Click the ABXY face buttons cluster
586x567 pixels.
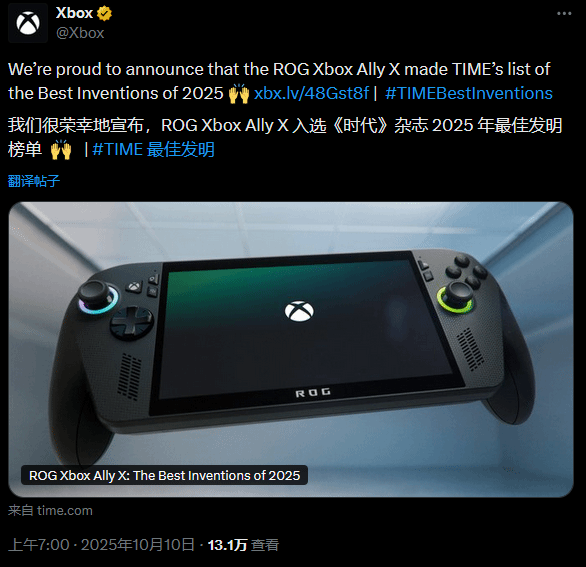point(466,271)
